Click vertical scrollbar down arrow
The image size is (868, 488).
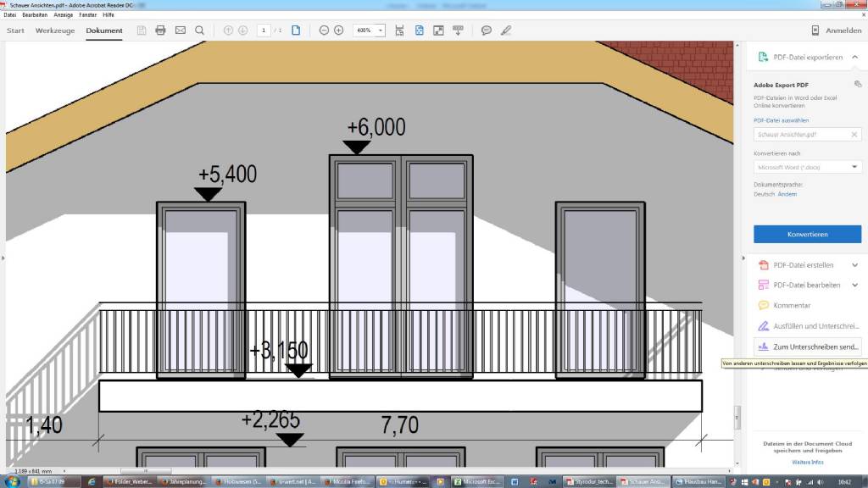pyautogui.click(x=737, y=463)
